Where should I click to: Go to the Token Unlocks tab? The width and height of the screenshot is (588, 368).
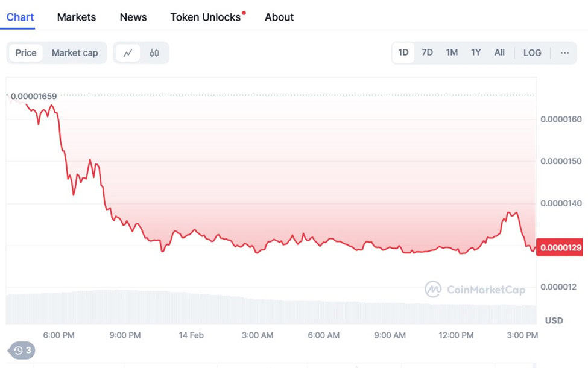[206, 17]
